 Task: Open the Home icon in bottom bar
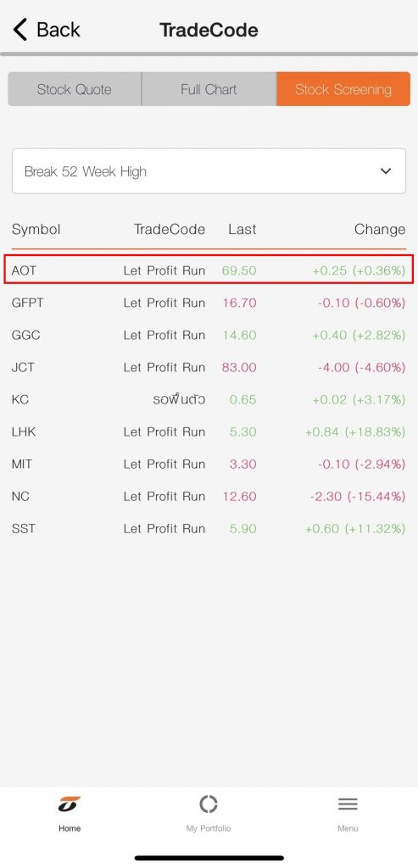70,804
